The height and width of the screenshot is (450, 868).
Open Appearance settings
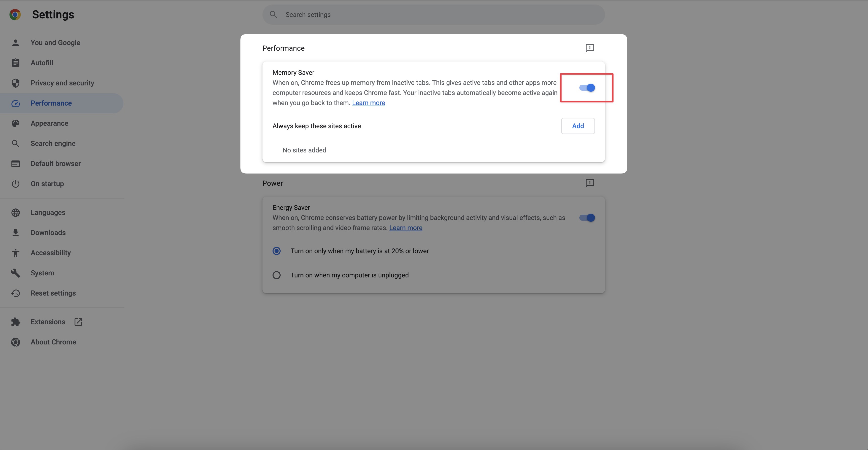[50, 123]
